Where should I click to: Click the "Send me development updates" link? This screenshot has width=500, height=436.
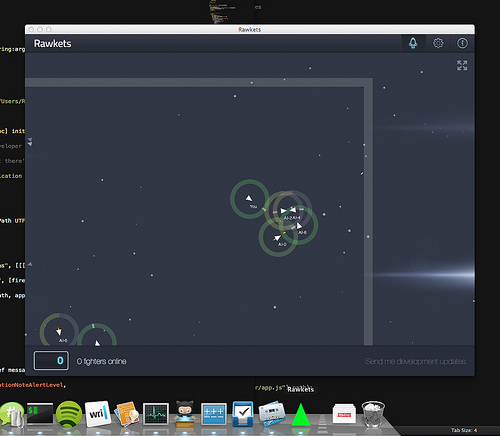[x=415, y=361]
